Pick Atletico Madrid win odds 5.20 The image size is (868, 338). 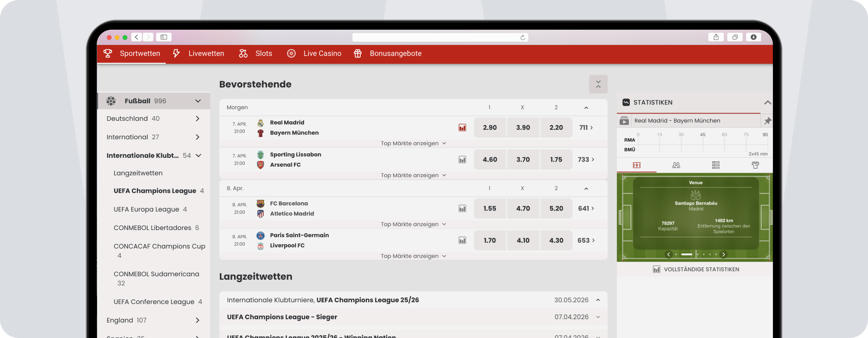[556, 209]
